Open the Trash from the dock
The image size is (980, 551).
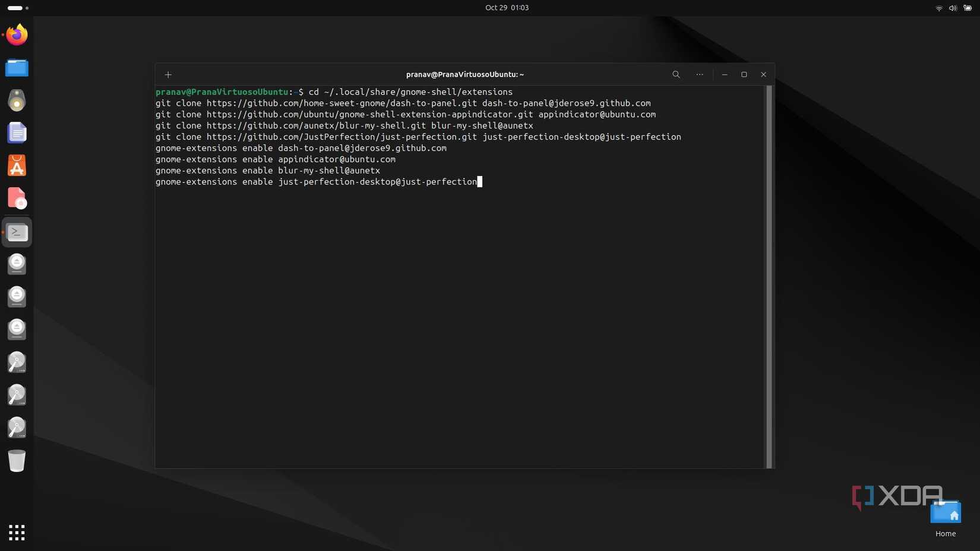coord(17,461)
